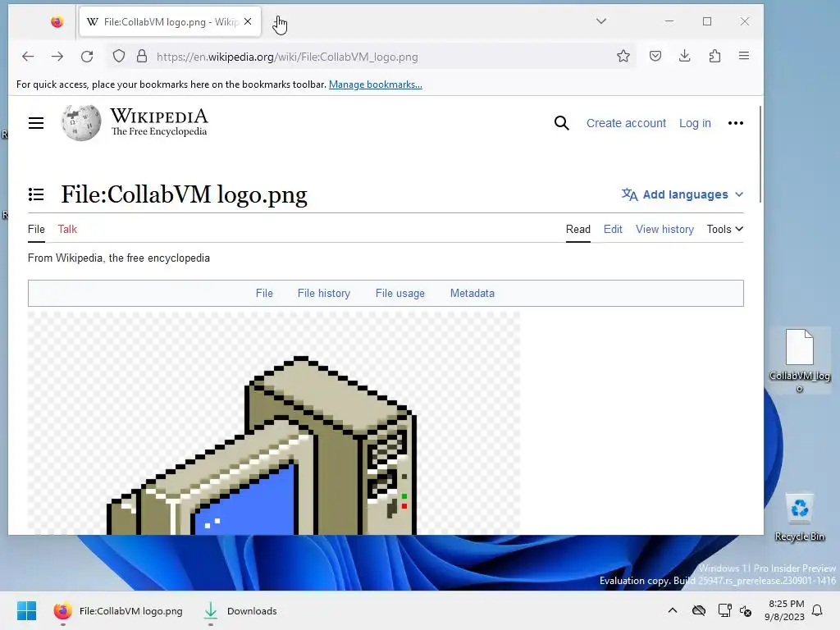
Task: Jump to Metadata section
Action: coord(472,294)
